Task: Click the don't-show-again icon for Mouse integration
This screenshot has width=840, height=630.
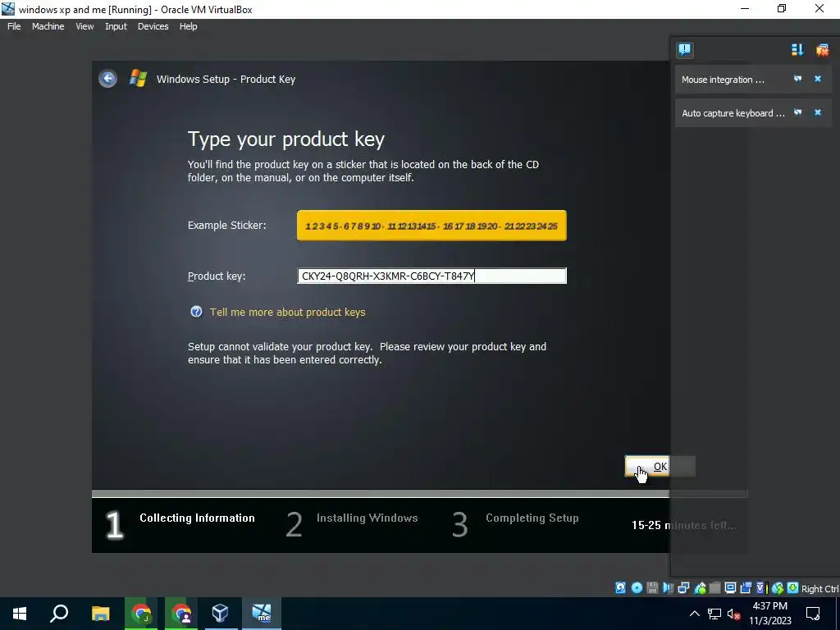Action: coord(797,79)
